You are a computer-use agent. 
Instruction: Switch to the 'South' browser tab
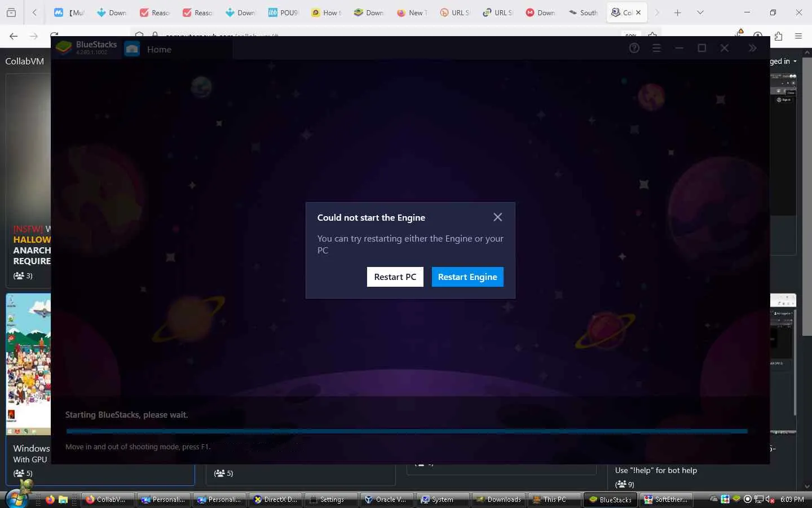click(584, 12)
